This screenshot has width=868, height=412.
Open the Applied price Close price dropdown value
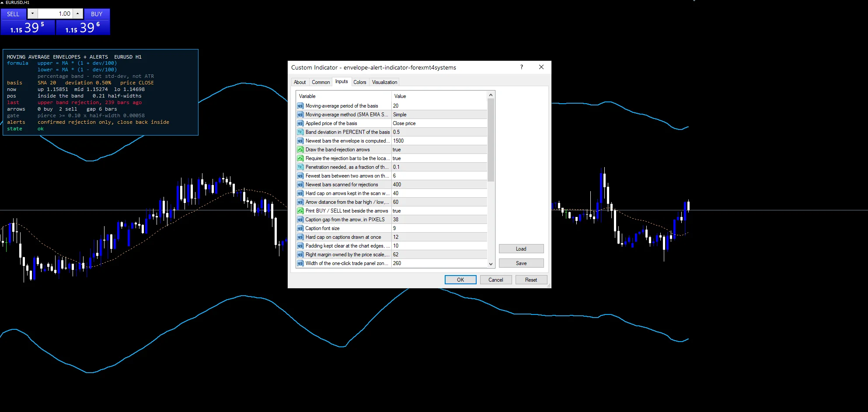coord(439,123)
